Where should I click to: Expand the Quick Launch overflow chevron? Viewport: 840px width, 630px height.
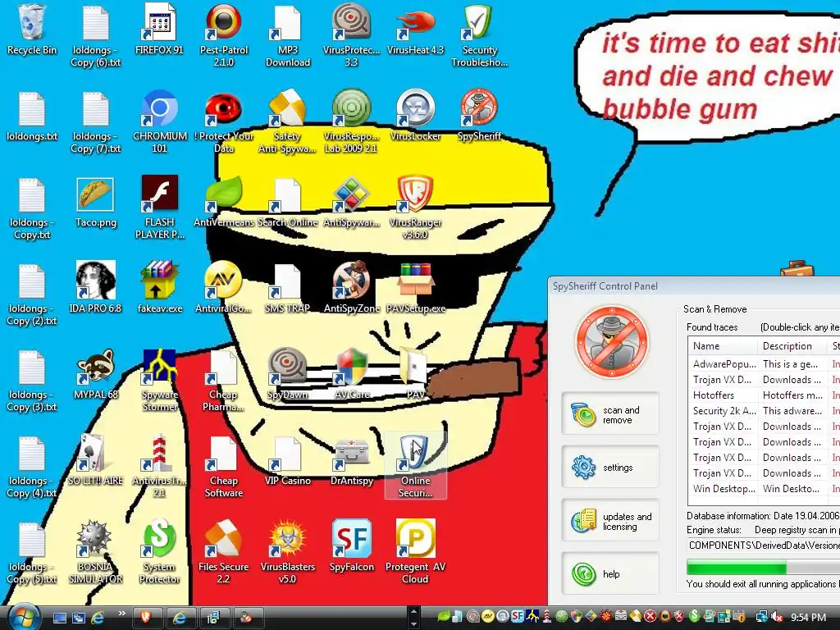point(121,613)
